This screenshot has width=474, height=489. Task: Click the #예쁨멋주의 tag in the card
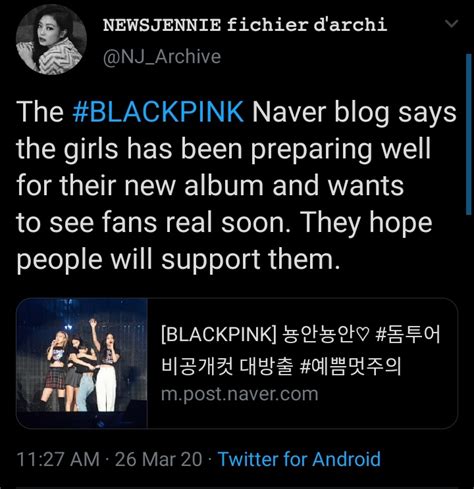point(350,365)
